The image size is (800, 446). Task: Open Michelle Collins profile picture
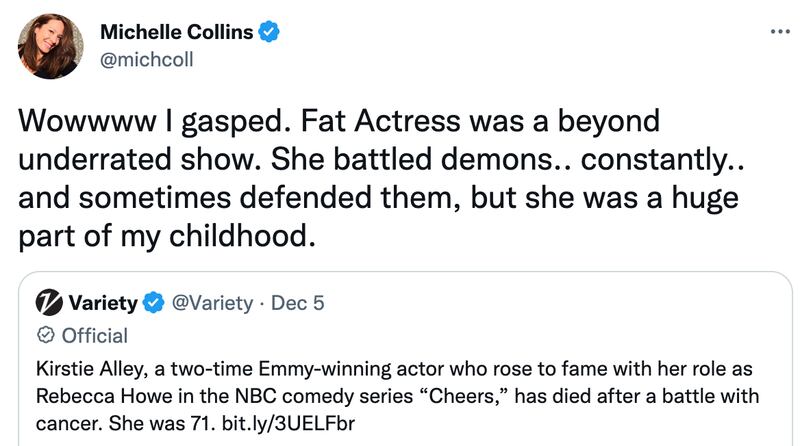[x=51, y=46]
